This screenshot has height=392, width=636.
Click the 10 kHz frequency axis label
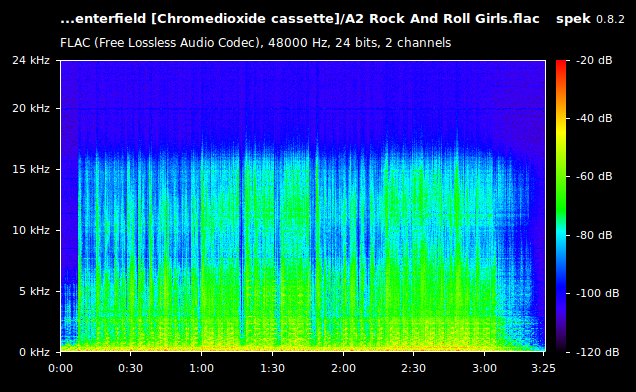click(x=31, y=230)
